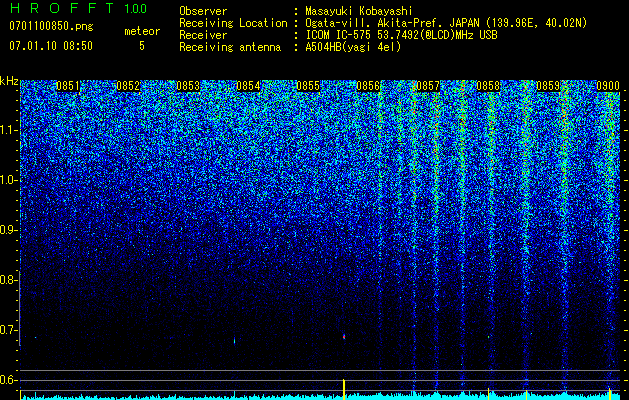The width and height of the screenshot is (629, 400).
Task: Click the 0854 time label
Action: click(248, 86)
